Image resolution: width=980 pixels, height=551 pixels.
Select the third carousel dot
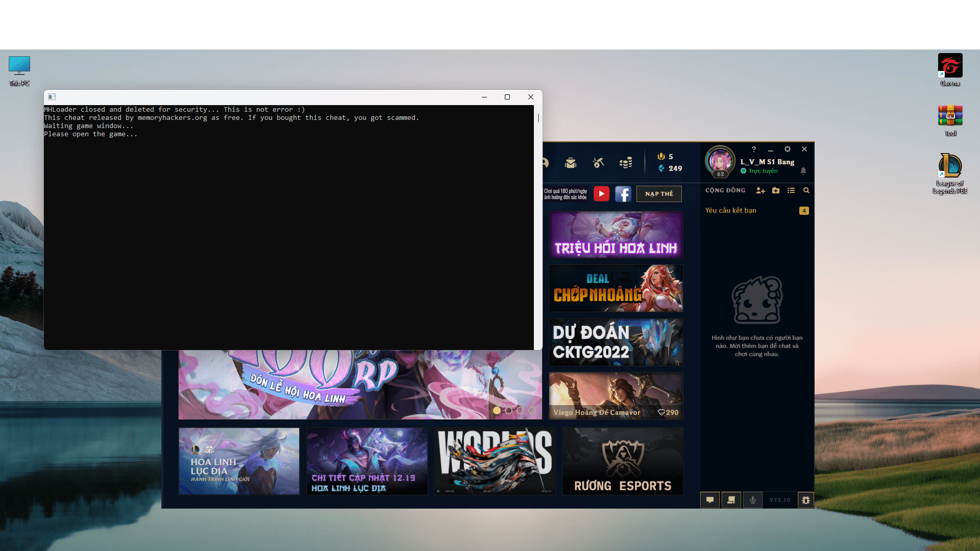point(520,410)
